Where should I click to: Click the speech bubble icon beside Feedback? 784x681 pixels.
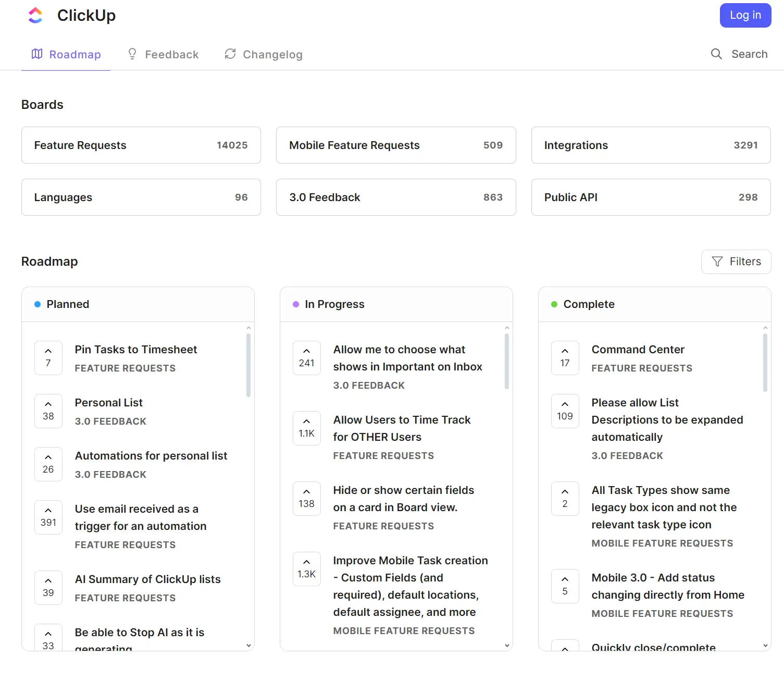pyautogui.click(x=131, y=54)
